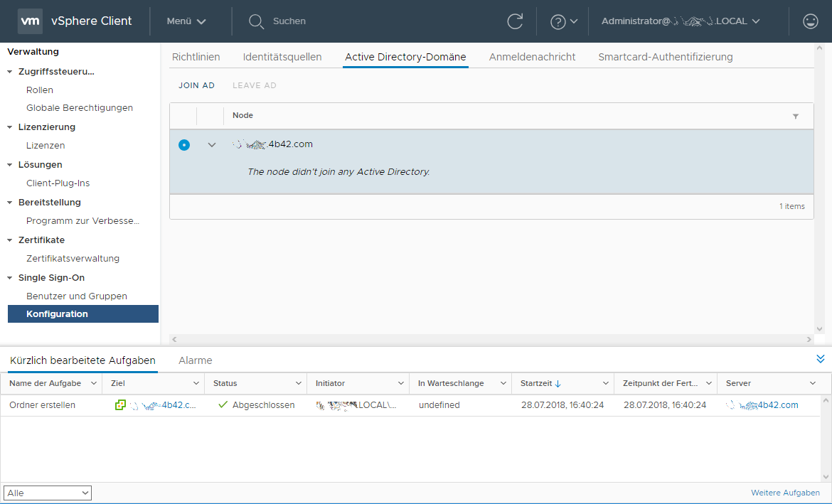Click the green Abgeschlossen checkmark
The width and height of the screenshot is (832, 504).
click(223, 404)
